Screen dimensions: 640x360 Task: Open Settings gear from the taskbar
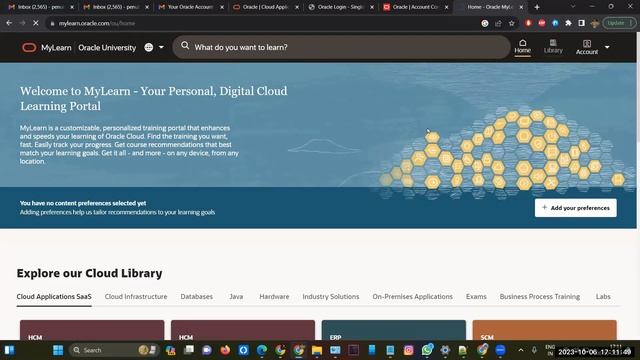[445, 350]
